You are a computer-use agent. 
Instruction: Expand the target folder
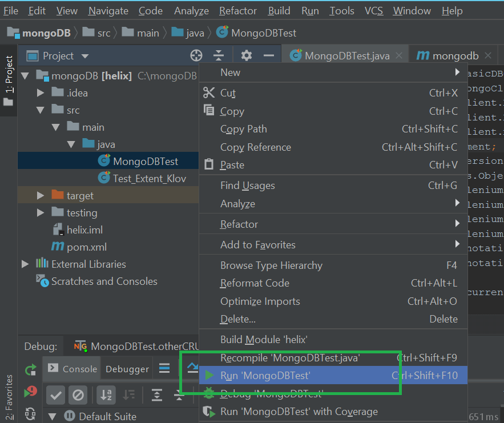pyautogui.click(x=39, y=195)
